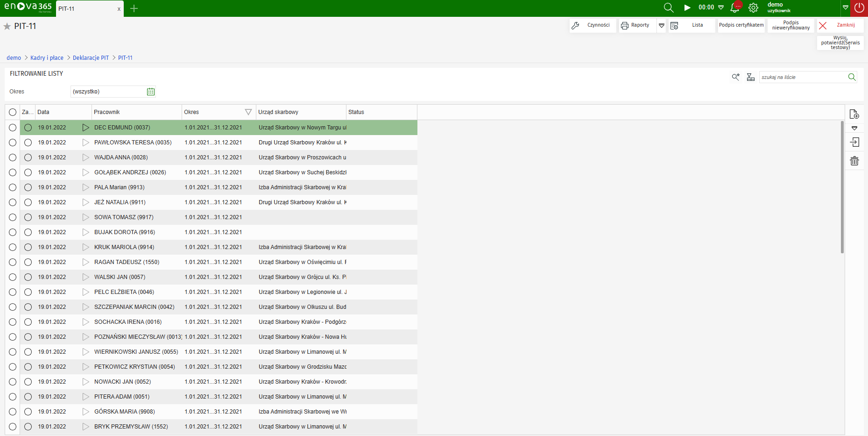Click the Podpis certyfikatem button
Image resolution: width=868 pixels, height=436 pixels.
click(741, 25)
